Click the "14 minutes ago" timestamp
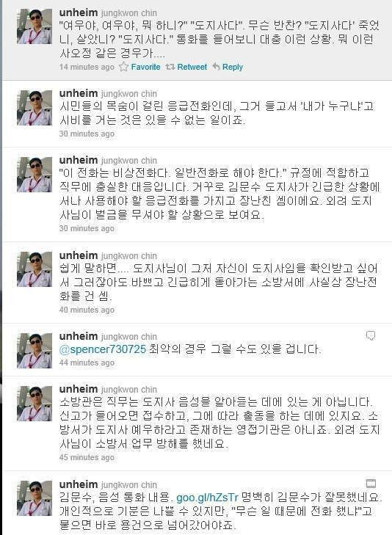 point(87,67)
